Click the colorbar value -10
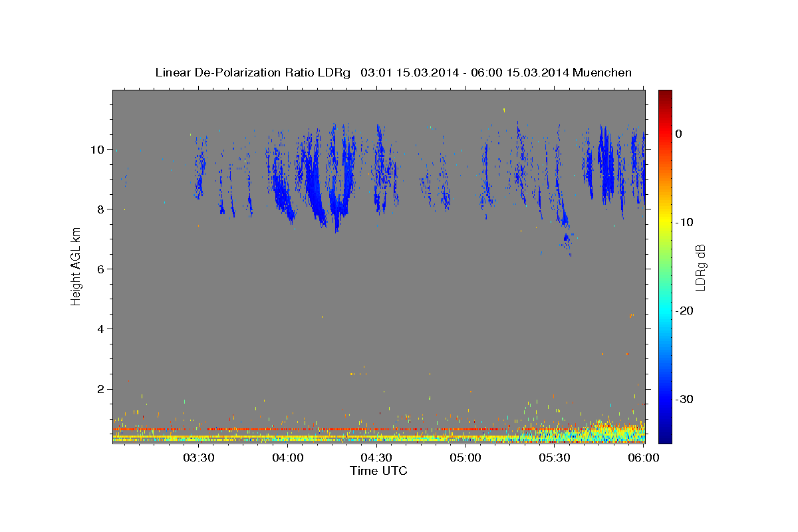Image resolution: width=798 pixels, height=532 pixels. tap(684, 222)
